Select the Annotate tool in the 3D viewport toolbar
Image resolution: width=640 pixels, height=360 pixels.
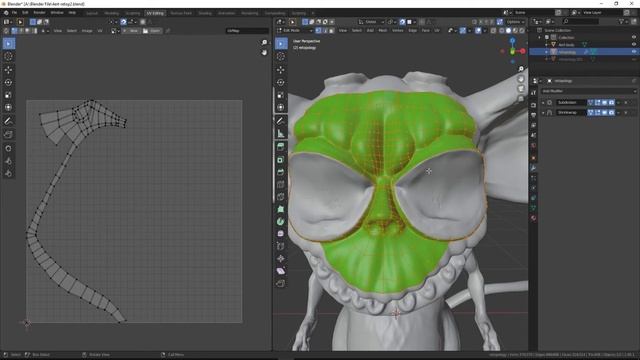tap(281, 121)
